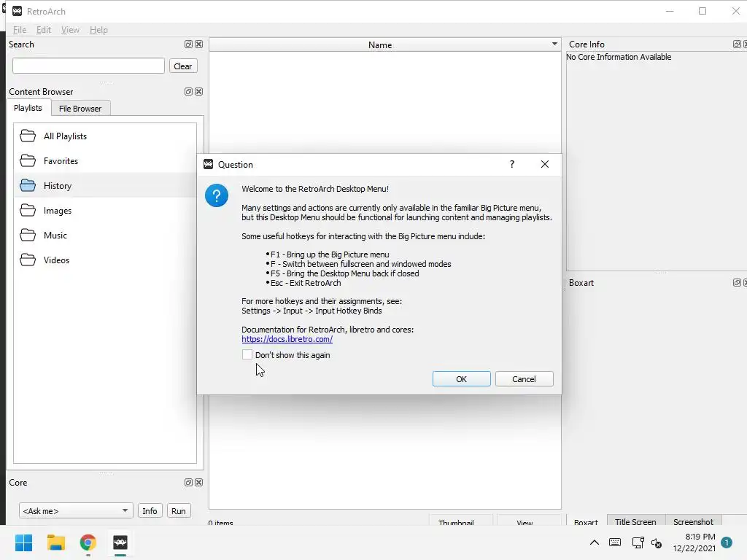This screenshot has width=747, height=560.
Task: Open the core selection <Ask me> dropdown
Action: (75, 511)
